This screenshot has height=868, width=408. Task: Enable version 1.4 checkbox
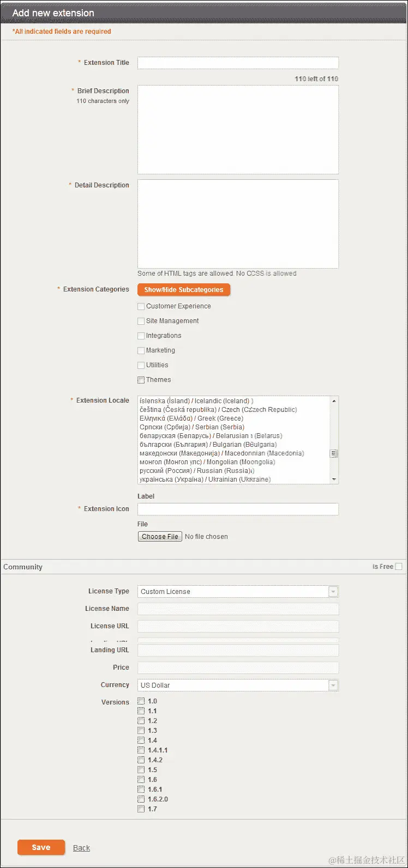141,740
